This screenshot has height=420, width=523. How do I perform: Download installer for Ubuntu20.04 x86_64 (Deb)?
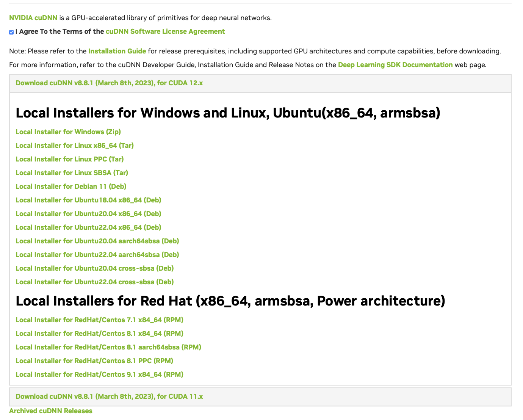[88, 214]
